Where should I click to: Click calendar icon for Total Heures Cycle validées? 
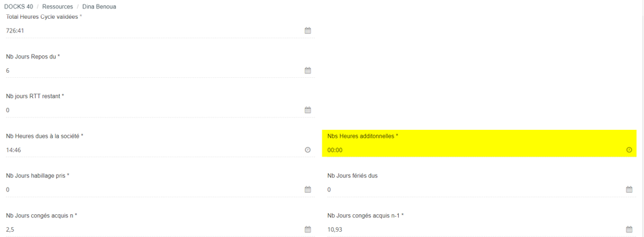pyautogui.click(x=307, y=31)
